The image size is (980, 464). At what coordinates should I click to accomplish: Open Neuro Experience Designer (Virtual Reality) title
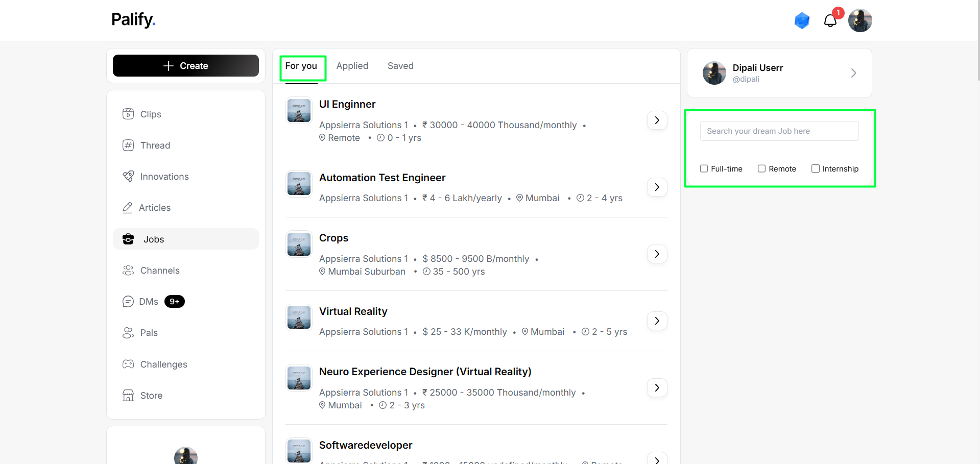click(425, 372)
